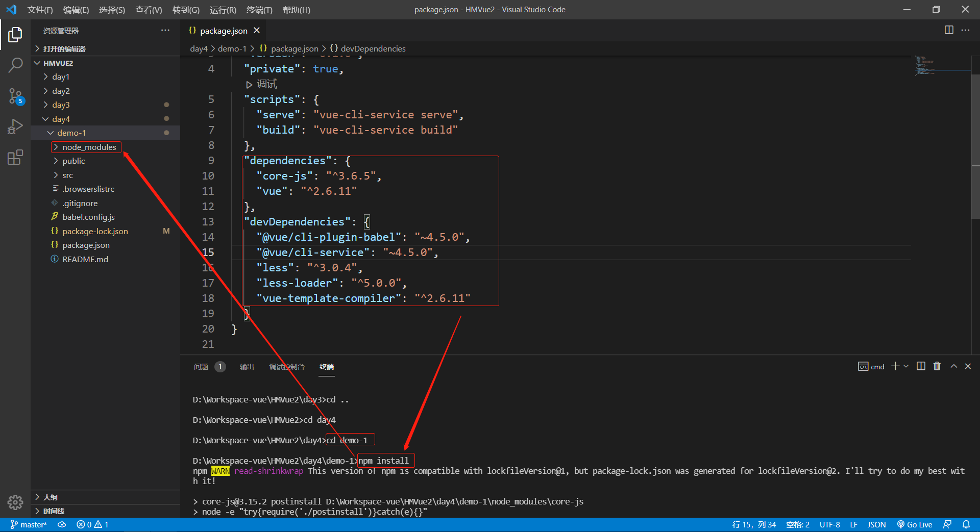980x532 pixels.
Task: Open Source Control view with badge 5
Action: (15, 96)
